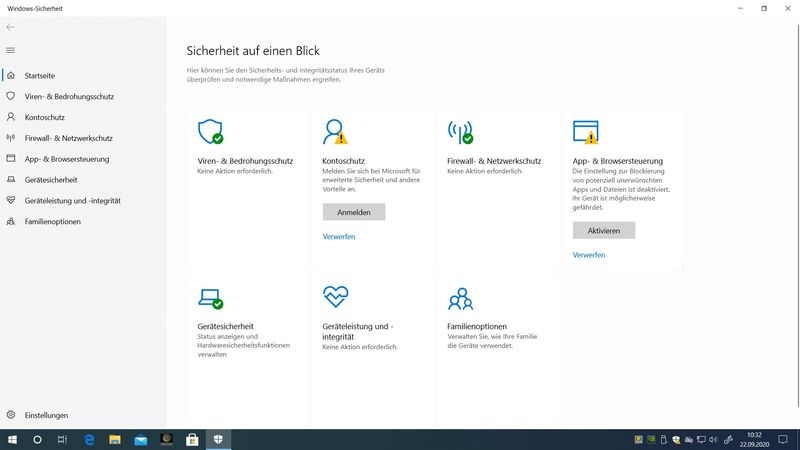This screenshot has height=450, width=800.
Task: Open the Windows Start menu
Action: point(12,439)
